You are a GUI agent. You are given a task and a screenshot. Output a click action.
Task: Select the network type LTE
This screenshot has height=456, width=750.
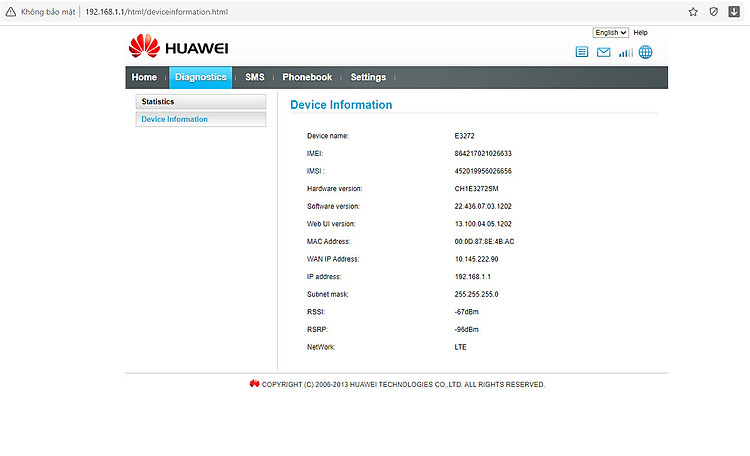(460, 347)
